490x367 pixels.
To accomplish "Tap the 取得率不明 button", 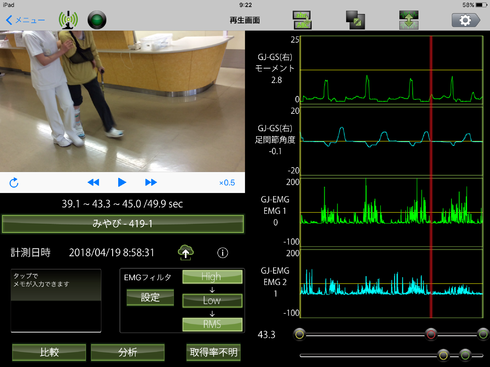I will 213,352.
